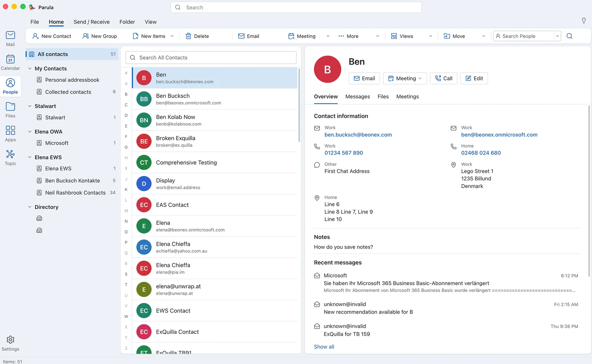
Task: Select the Collected contacts address book
Action: [x=73, y=92]
